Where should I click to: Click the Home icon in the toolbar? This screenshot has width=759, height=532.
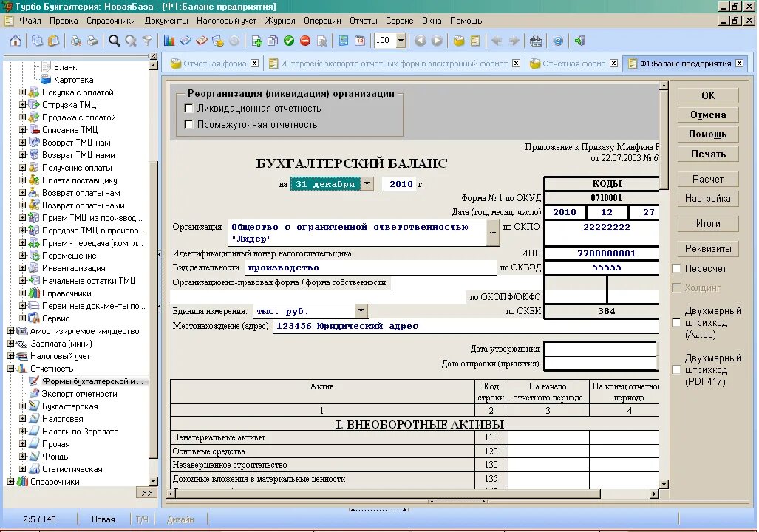pos(16,41)
